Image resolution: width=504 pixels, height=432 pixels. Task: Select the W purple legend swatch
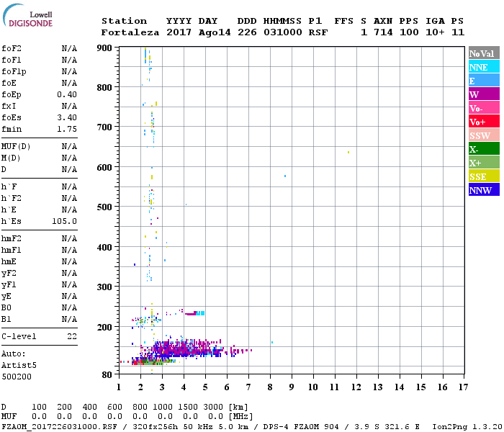click(484, 94)
